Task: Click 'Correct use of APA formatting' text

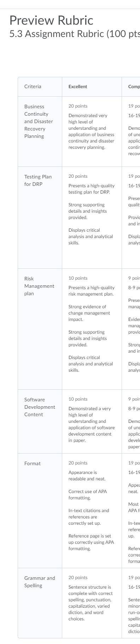Action: tap(88, 494)
